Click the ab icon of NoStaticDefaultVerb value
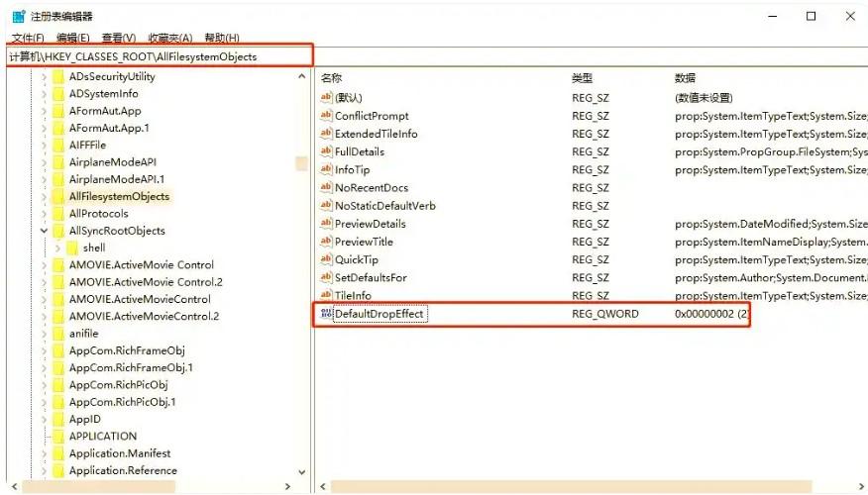Viewport: 868px width, 495px height. point(326,205)
